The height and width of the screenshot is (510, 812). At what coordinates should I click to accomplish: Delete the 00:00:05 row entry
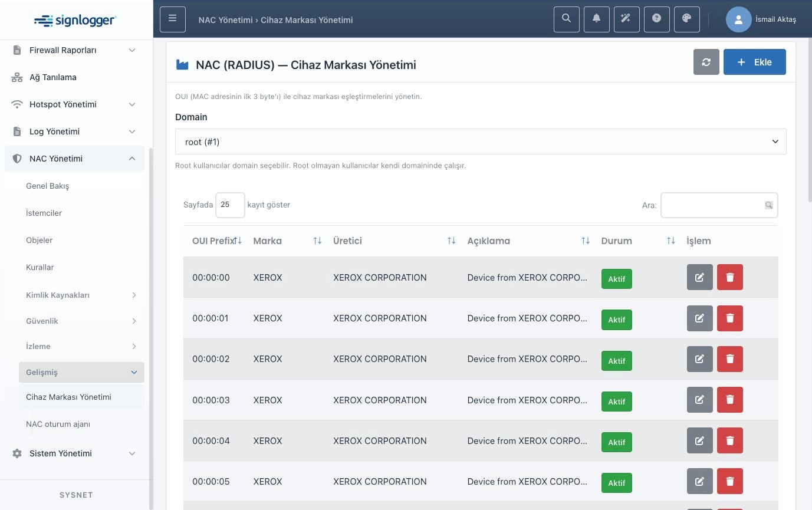[x=730, y=481]
